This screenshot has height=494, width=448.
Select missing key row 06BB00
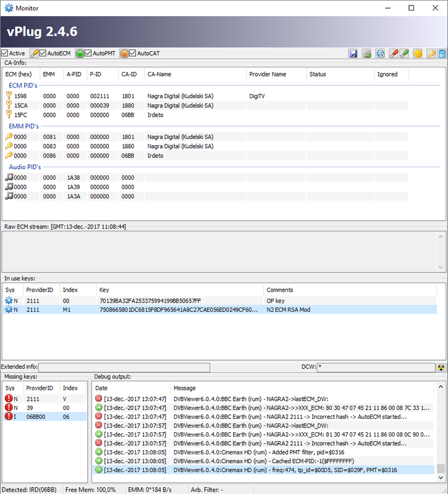pyautogui.click(x=44, y=416)
